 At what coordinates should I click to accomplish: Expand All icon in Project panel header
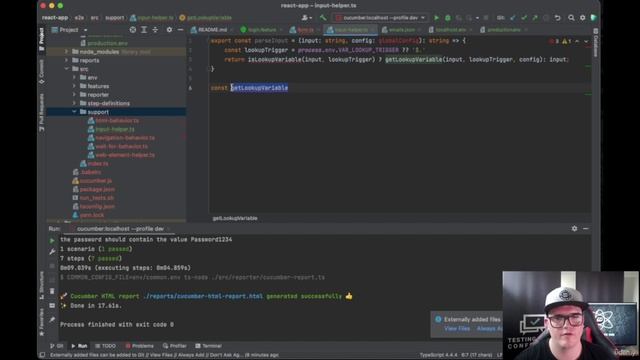tap(144, 30)
